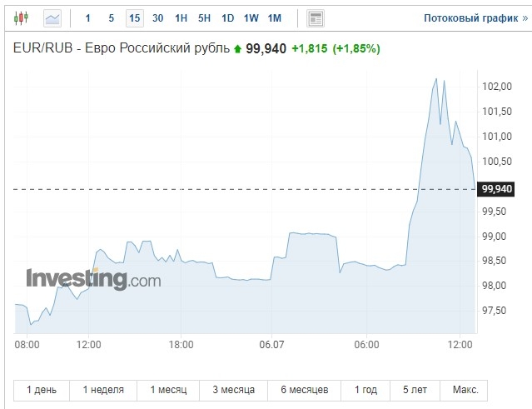This screenshot has width=532, height=409.
Task: Choose the 30-minute interval
Action: (x=157, y=17)
